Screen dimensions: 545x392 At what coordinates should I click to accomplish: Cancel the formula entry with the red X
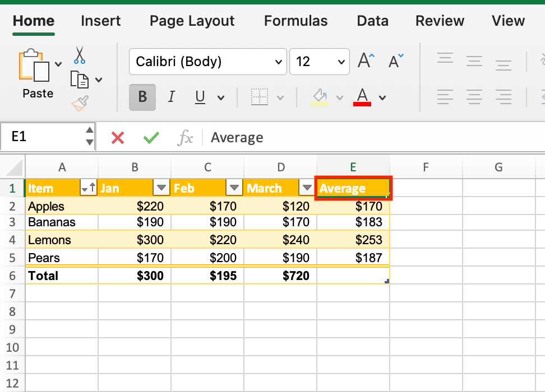(x=117, y=137)
